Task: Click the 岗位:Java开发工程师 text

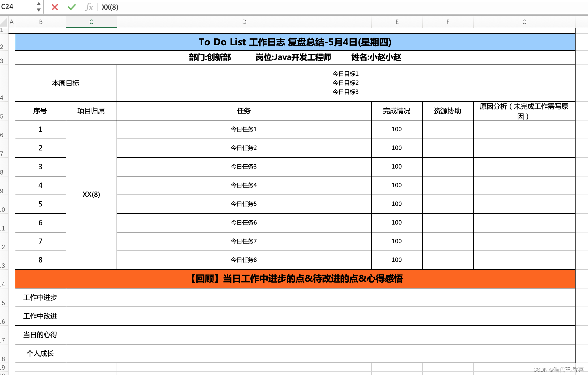Action: click(293, 57)
